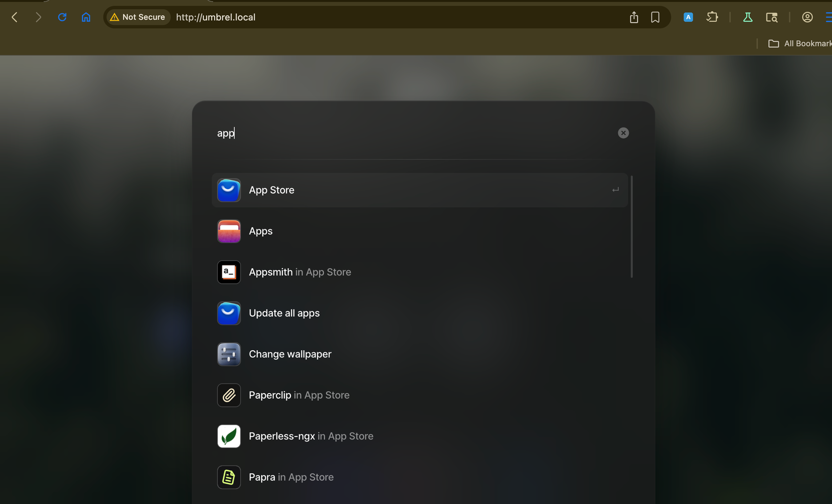Image resolution: width=832 pixels, height=504 pixels.
Task: Open 'Paperclip in App Store' result
Action: (x=420, y=395)
